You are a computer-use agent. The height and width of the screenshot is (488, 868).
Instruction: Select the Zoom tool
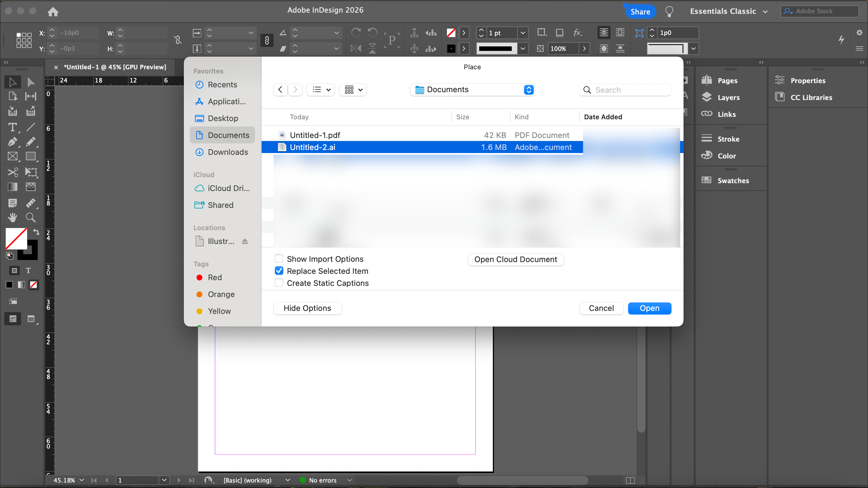tap(31, 217)
